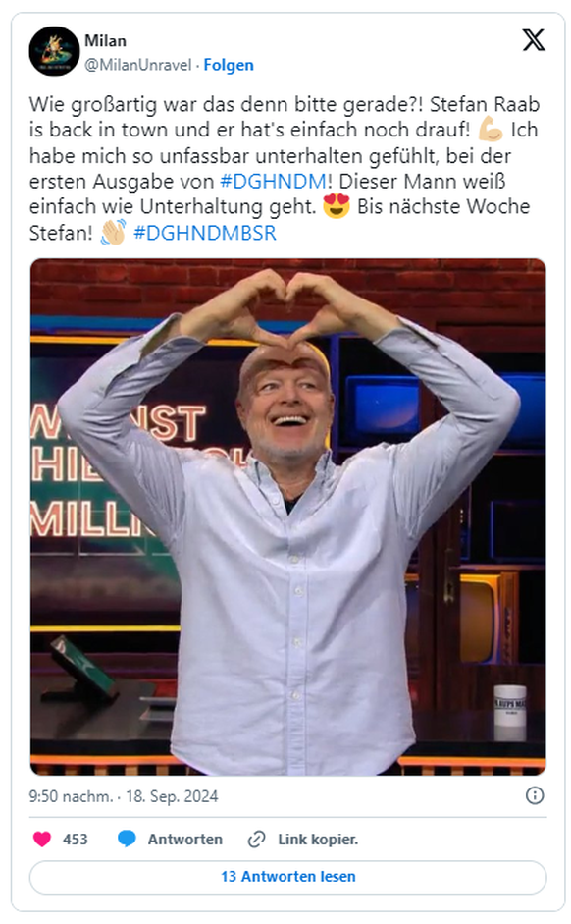
Task: Click the Antworten label
Action: pos(184,840)
